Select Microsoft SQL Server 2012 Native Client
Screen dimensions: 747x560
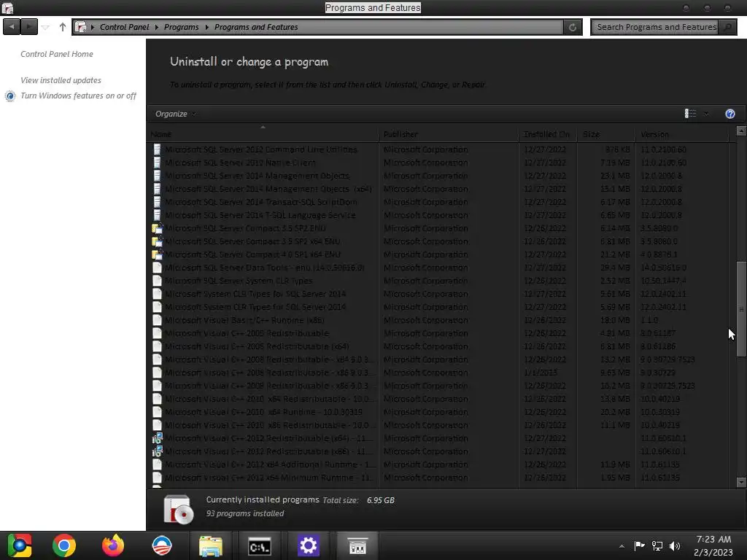[240, 163]
